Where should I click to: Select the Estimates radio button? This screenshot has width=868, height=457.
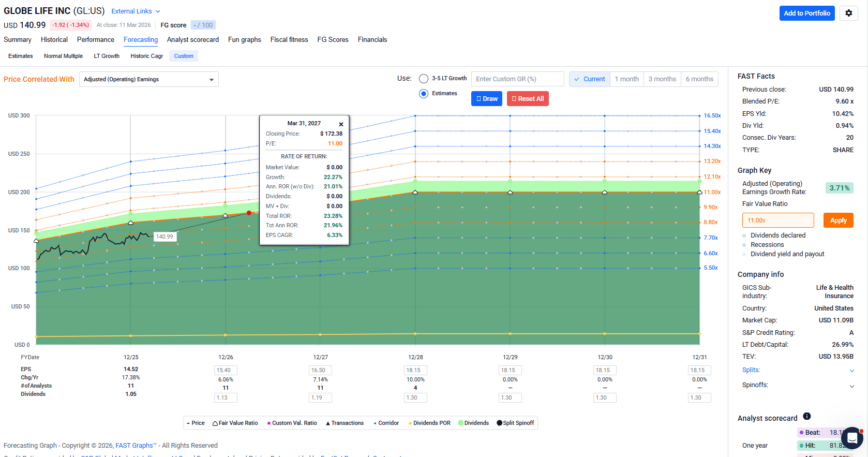pos(424,94)
